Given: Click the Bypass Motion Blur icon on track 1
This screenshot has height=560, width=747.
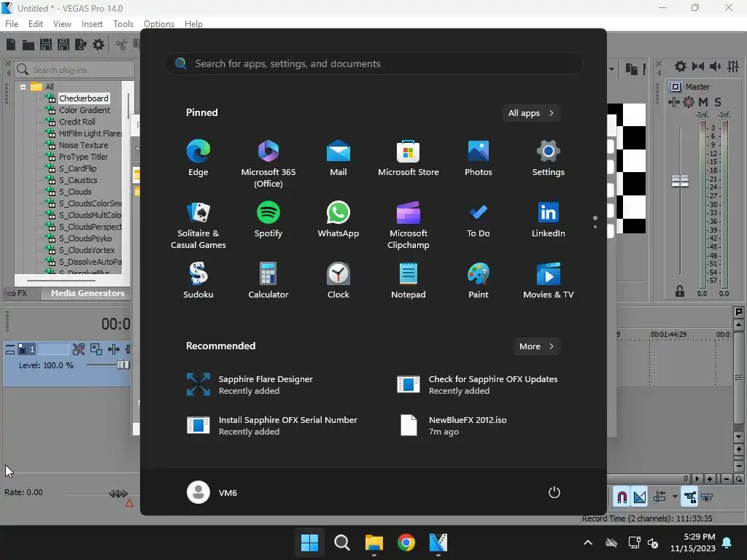Looking at the screenshot, I should (79, 349).
